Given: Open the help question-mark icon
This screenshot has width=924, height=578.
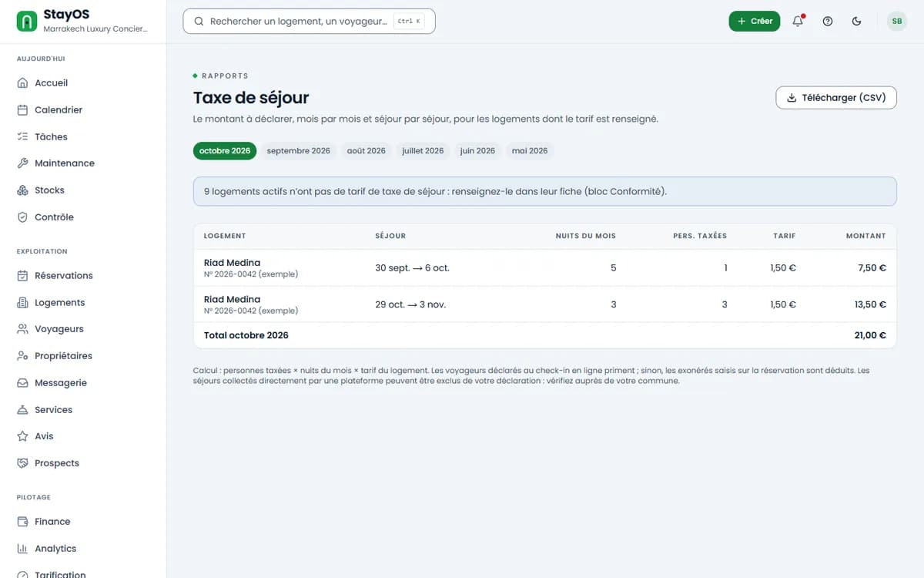Looking at the screenshot, I should click(x=828, y=22).
